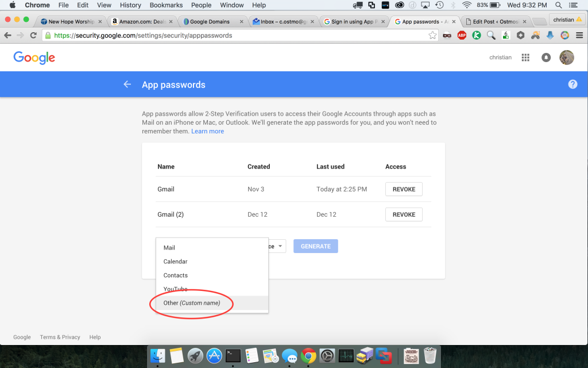Open the Help footer link
Image resolution: width=588 pixels, height=368 pixels.
pyautogui.click(x=95, y=337)
